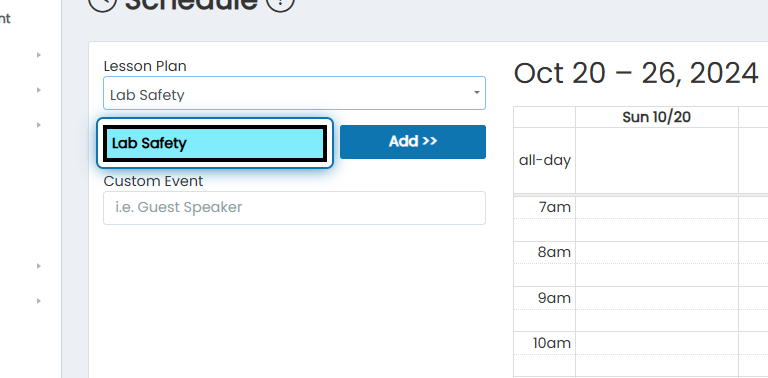
Task: Select the cyan Lab Safety event block
Action: click(x=215, y=143)
